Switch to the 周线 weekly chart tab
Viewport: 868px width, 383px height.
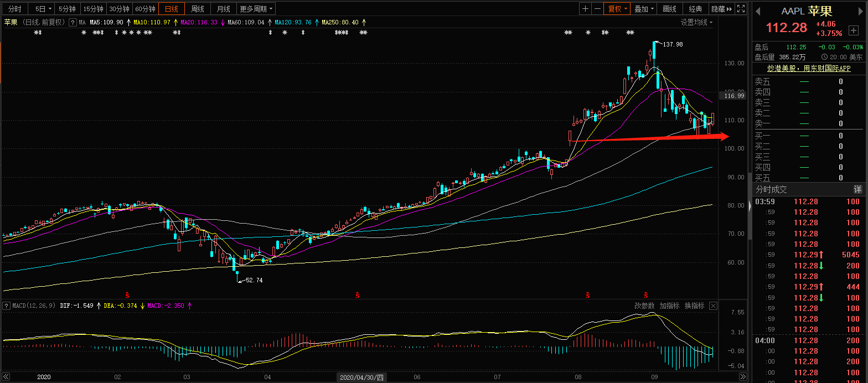click(x=197, y=9)
